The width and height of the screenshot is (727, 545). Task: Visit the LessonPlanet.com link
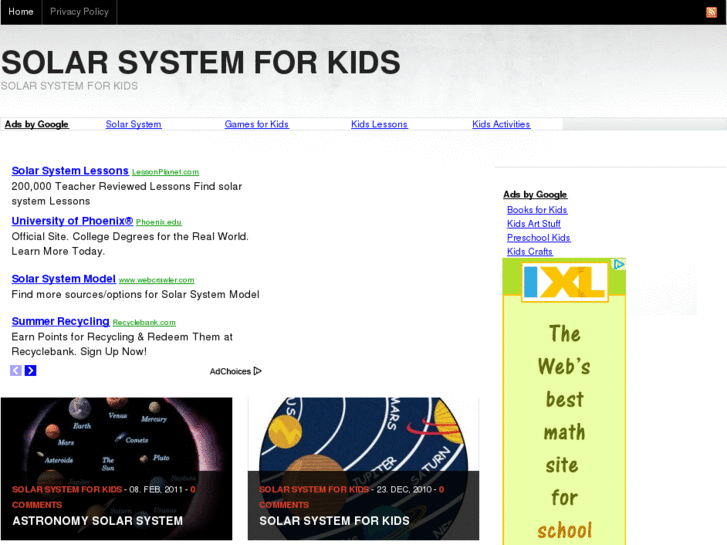click(x=166, y=172)
